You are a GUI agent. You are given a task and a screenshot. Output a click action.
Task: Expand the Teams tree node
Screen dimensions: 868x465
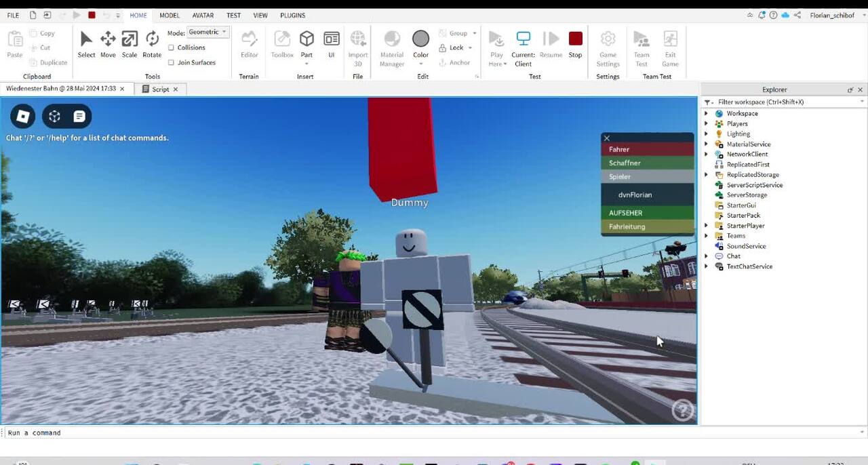pos(707,236)
